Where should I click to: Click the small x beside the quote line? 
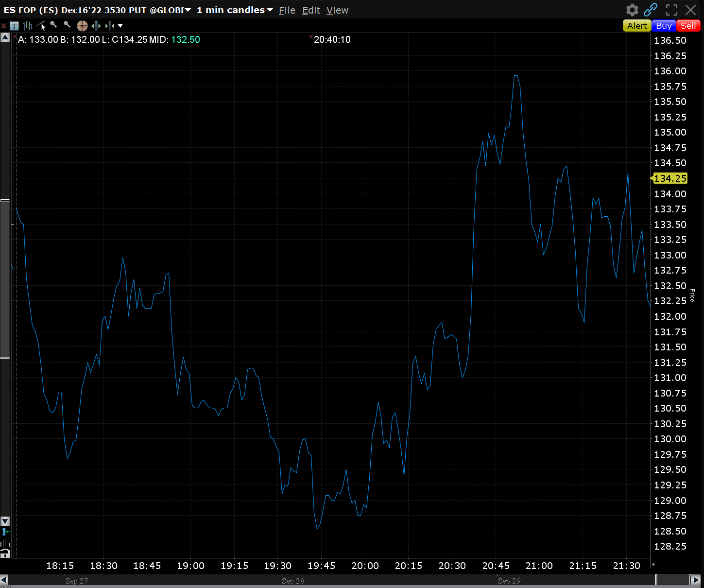15,37
